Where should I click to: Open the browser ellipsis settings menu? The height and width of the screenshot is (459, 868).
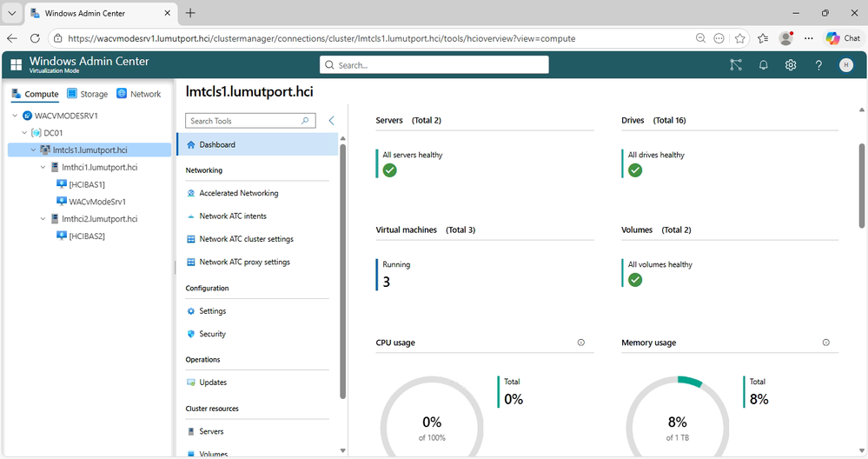pos(809,38)
